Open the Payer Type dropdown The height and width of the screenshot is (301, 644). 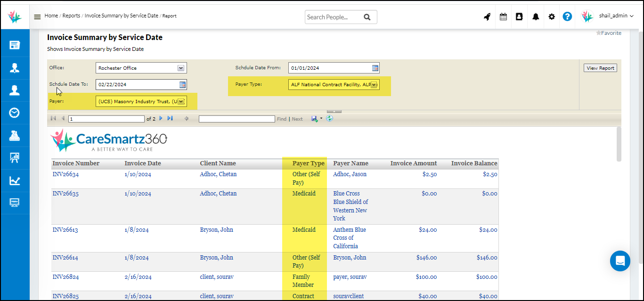pyautogui.click(x=374, y=85)
